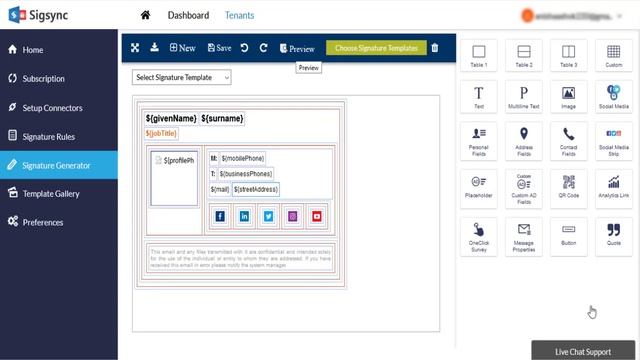Add a QR Code element
The height and width of the screenshot is (360, 640).
coord(569,189)
